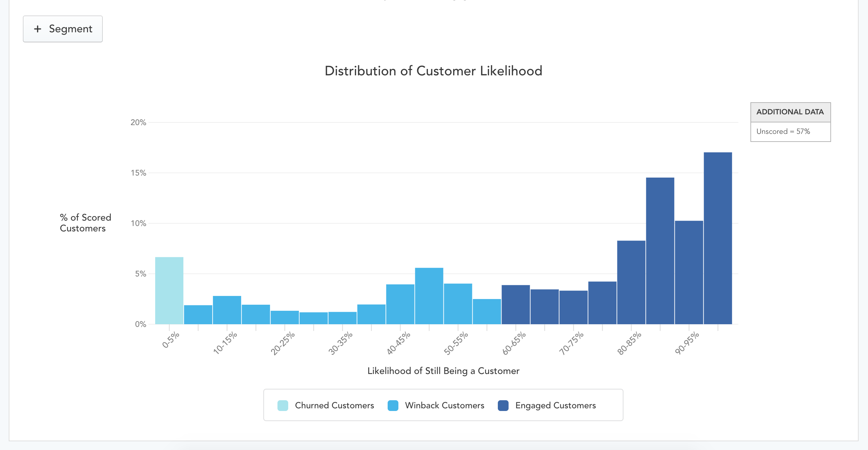Click the plus Segment button
The height and width of the screenshot is (450, 868).
63,29
